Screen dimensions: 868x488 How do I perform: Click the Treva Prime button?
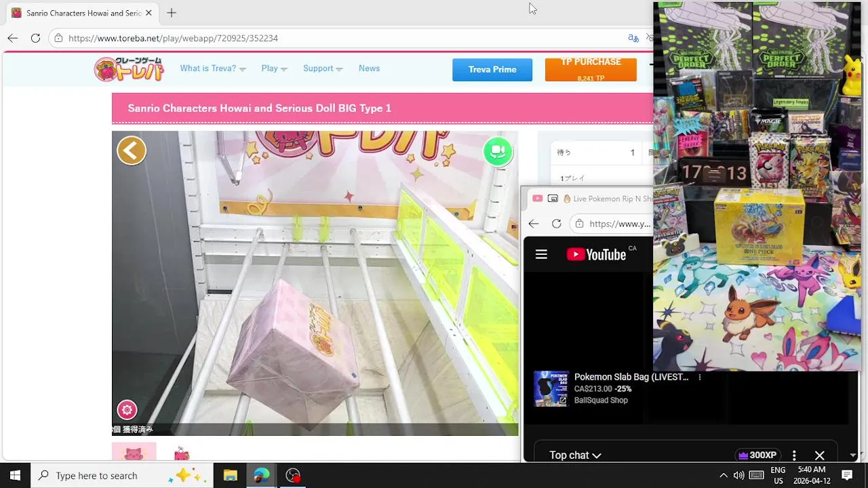pyautogui.click(x=492, y=70)
